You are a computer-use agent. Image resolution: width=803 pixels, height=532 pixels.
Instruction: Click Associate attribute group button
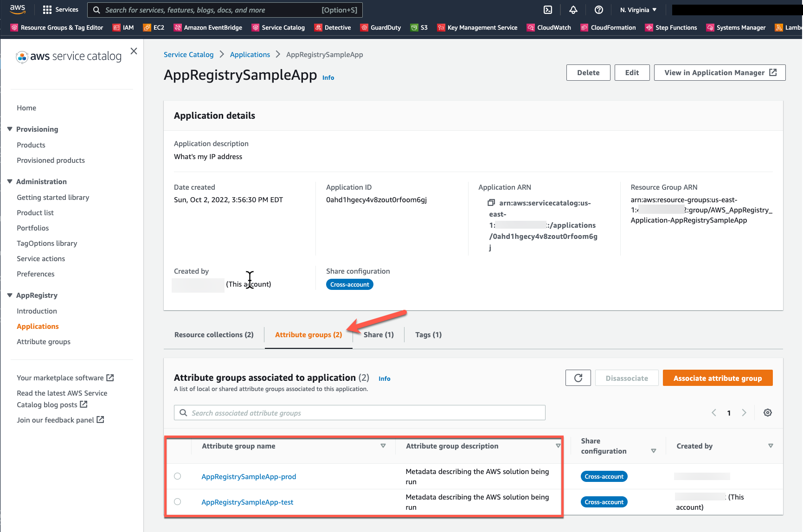[x=718, y=378]
